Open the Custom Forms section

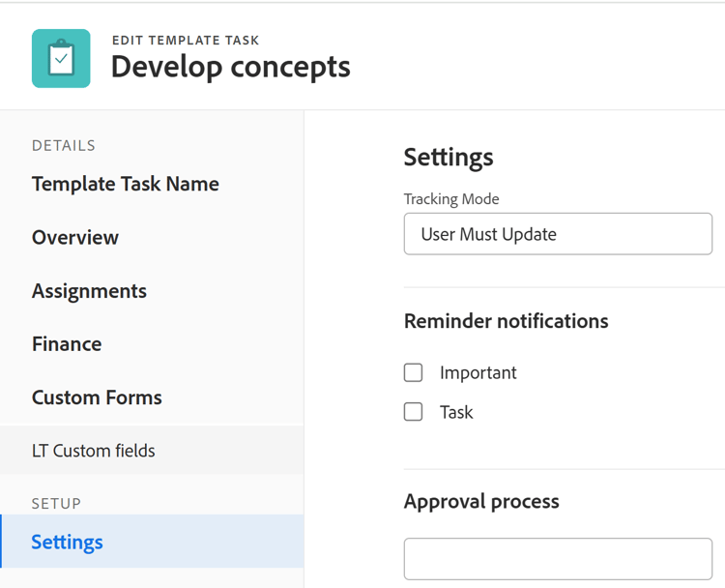click(97, 397)
